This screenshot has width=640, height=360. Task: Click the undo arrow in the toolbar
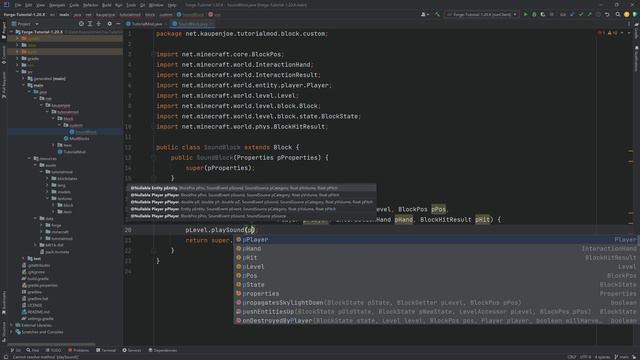coord(607,14)
